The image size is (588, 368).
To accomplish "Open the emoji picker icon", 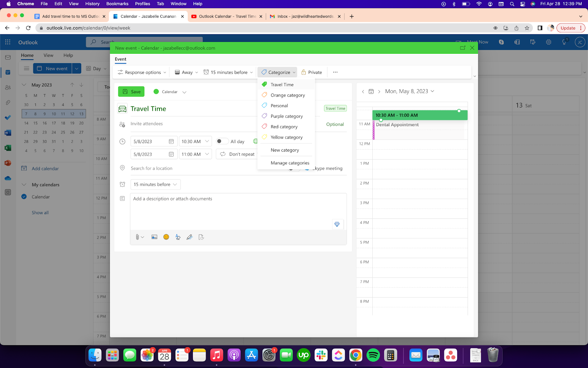I will pyautogui.click(x=166, y=237).
